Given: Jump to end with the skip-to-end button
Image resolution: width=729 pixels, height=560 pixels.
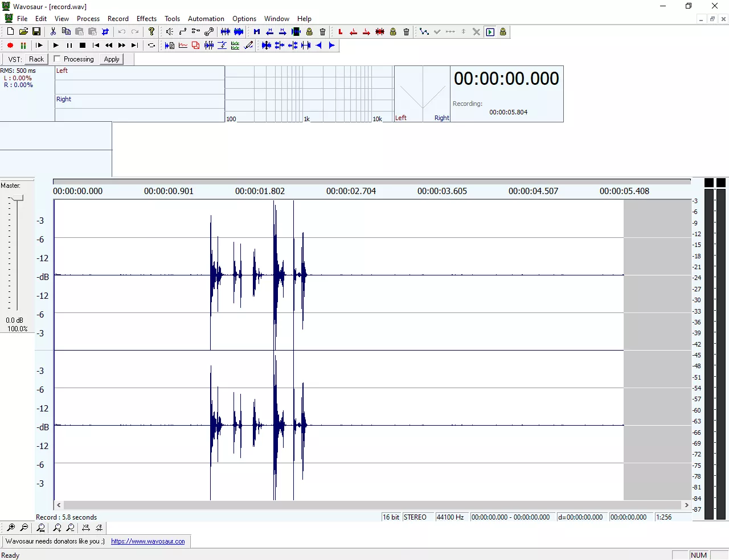Looking at the screenshot, I should click(135, 46).
